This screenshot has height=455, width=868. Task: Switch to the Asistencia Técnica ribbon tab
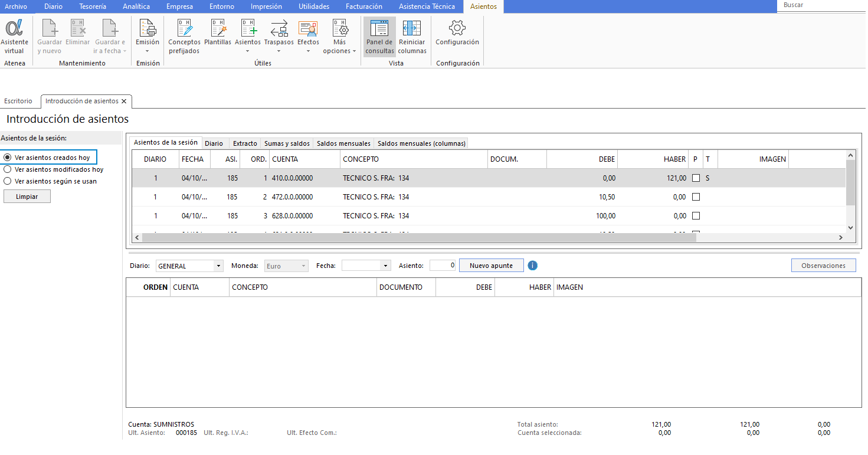(427, 6)
